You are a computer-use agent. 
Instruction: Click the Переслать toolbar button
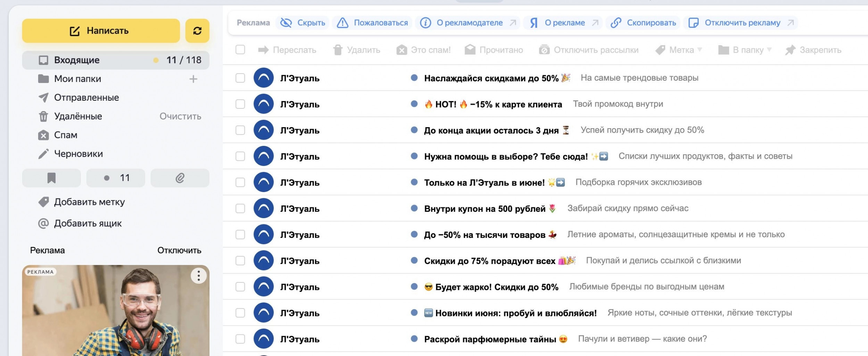[x=287, y=50]
